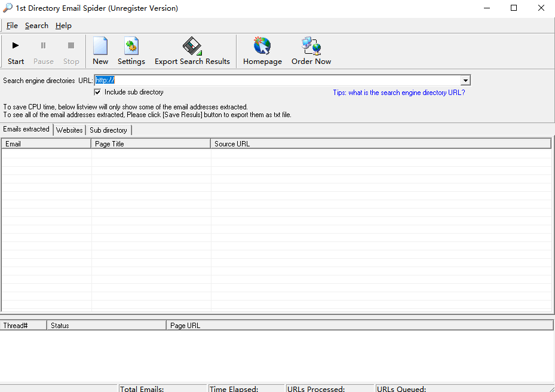Screen dimensions: 555x392
Task: Click the Status column header
Action: coord(106,326)
